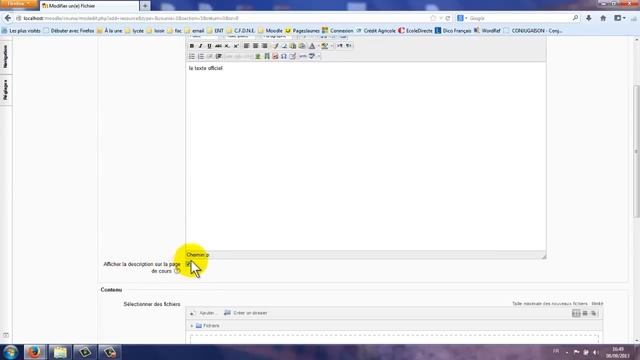
Task: Click the Google search box
Action: tap(519, 18)
